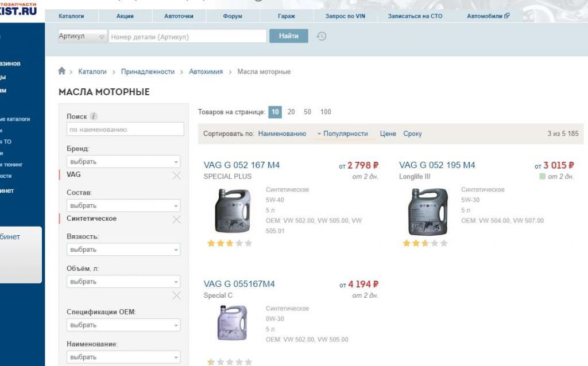The height and width of the screenshot is (366, 588).
Task: Open the Гараж menu item
Action: click(287, 16)
